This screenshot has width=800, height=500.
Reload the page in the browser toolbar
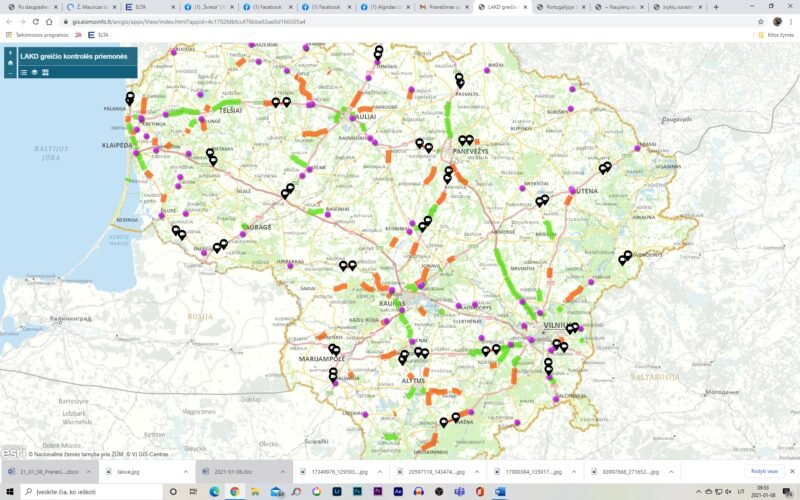36,22
